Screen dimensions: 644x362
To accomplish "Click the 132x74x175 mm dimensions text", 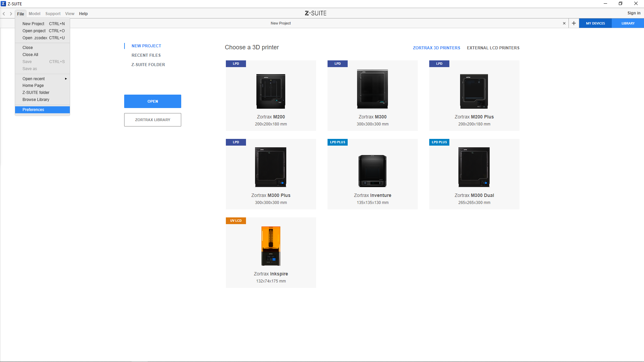I will 271,281.
